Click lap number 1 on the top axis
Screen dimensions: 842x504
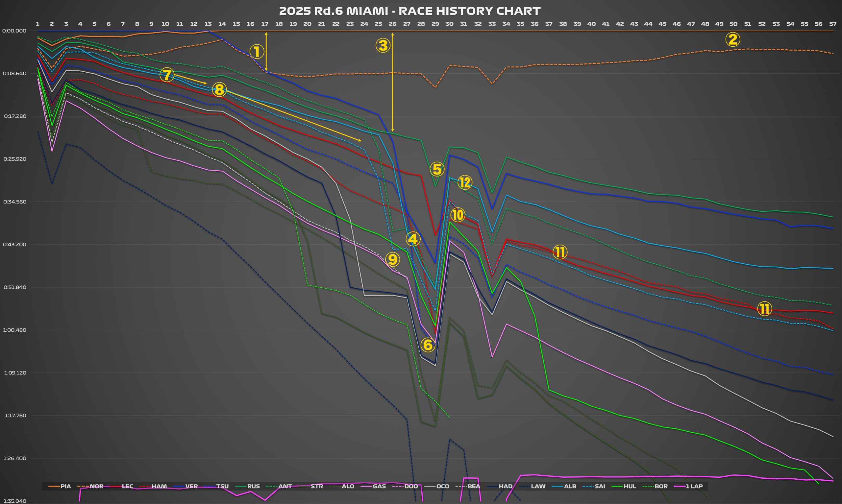[x=37, y=24]
